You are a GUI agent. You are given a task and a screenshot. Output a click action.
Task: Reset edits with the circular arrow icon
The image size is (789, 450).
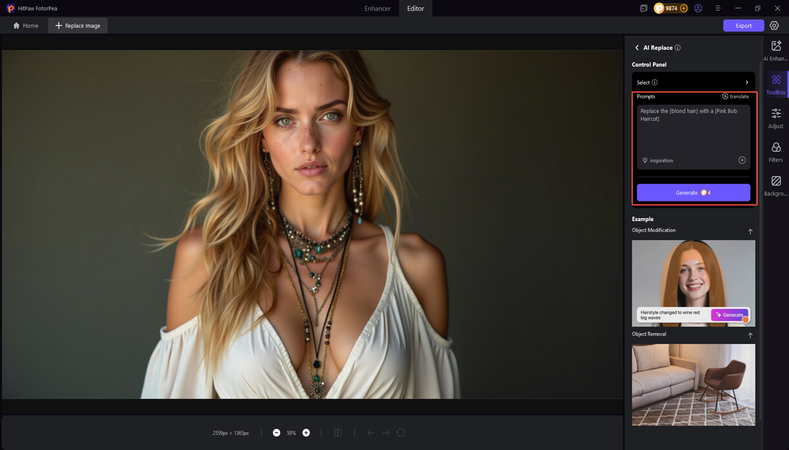(401, 433)
